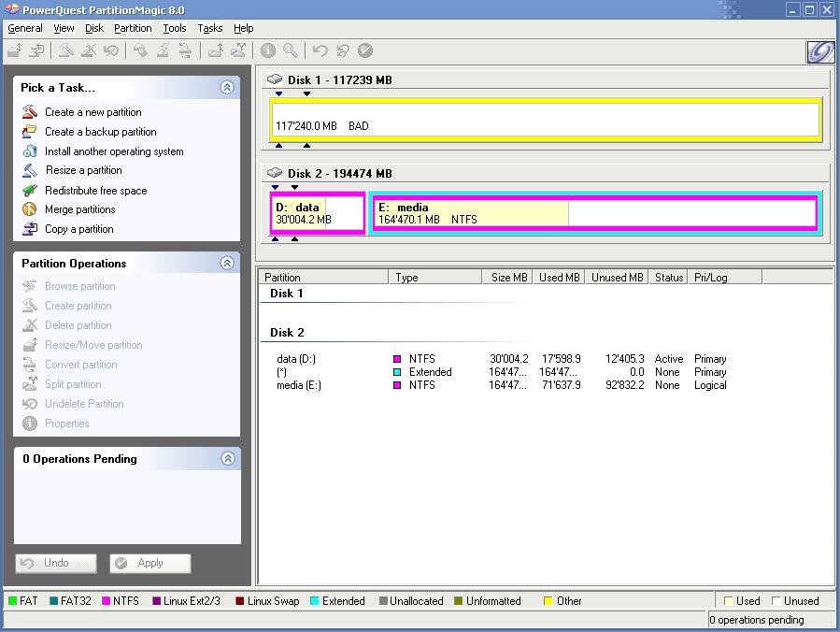The height and width of the screenshot is (632, 840).
Task: Select the BAD partition bar on Disk 1
Action: pos(546,119)
